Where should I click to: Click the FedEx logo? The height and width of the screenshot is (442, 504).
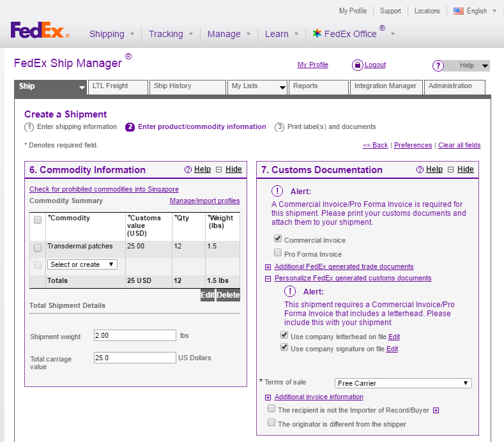[40, 30]
